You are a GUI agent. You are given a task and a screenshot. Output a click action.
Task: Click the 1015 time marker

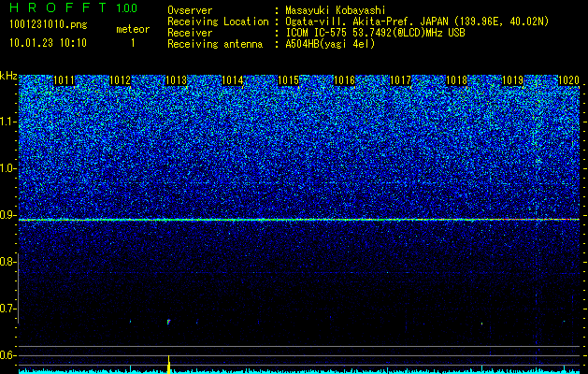pyautogui.click(x=288, y=80)
